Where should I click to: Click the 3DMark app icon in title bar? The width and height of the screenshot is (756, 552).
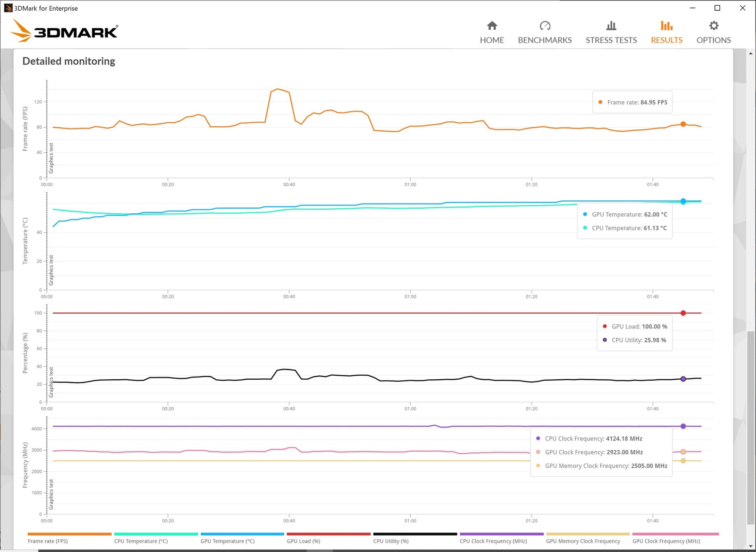click(x=8, y=8)
